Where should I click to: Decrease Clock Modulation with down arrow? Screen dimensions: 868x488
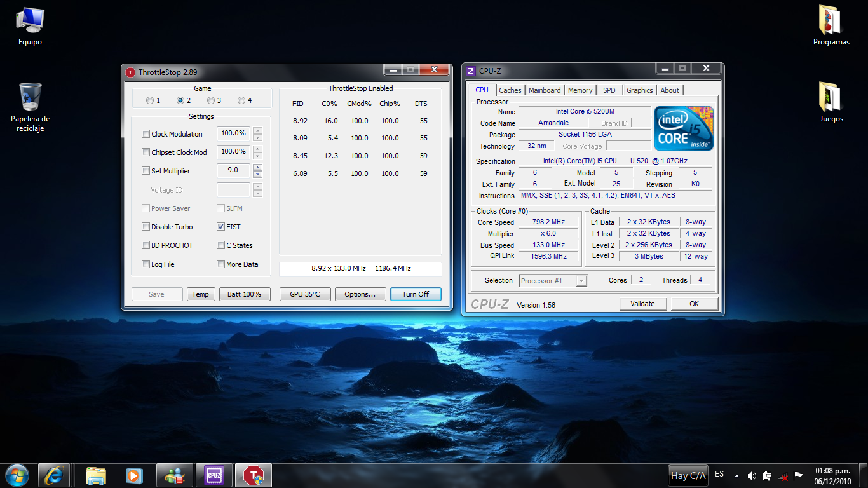click(x=257, y=137)
